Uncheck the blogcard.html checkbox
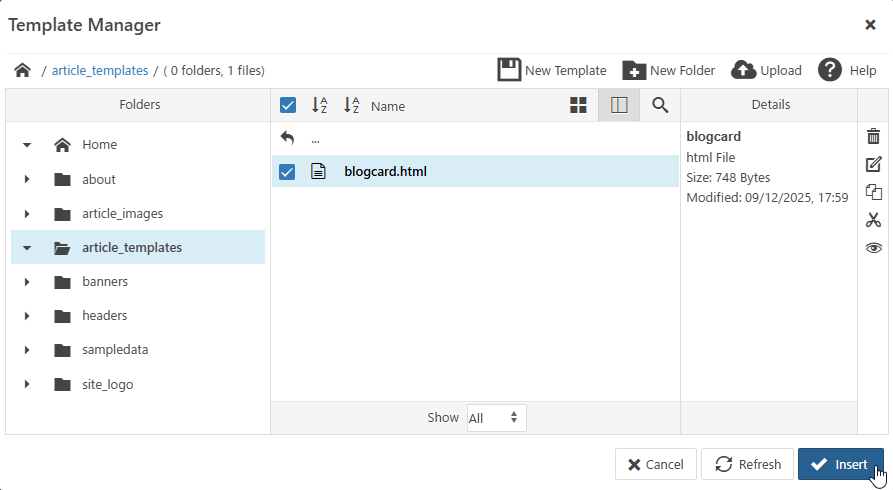Screen dimensions: 893x490 pyautogui.click(x=287, y=171)
